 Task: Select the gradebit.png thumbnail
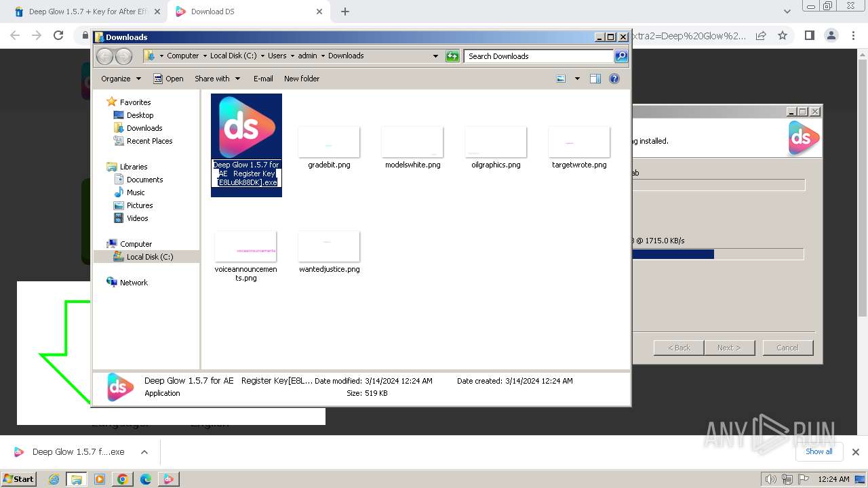point(329,142)
